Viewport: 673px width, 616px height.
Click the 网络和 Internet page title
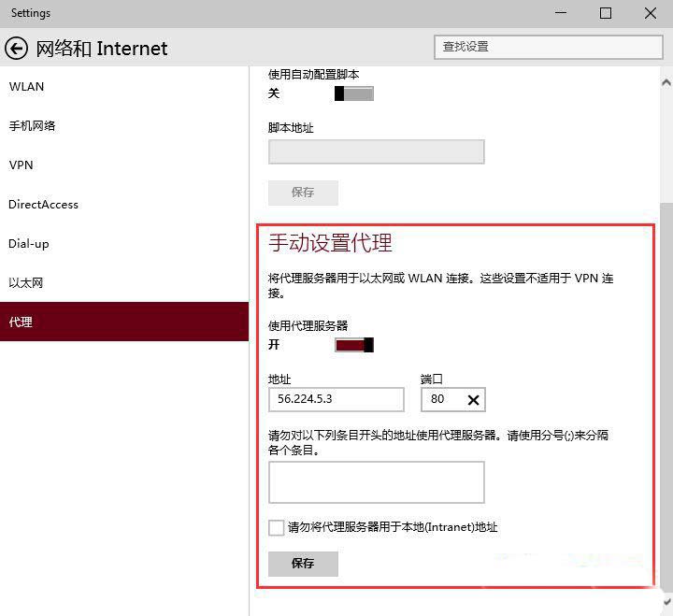pyautogui.click(x=101, y=49)
